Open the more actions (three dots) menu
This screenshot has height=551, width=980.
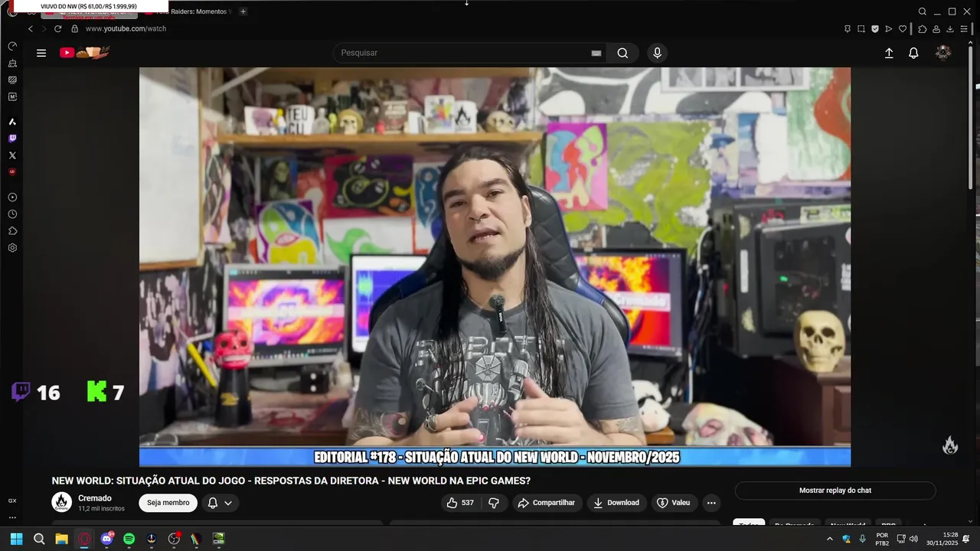[711, 503]
